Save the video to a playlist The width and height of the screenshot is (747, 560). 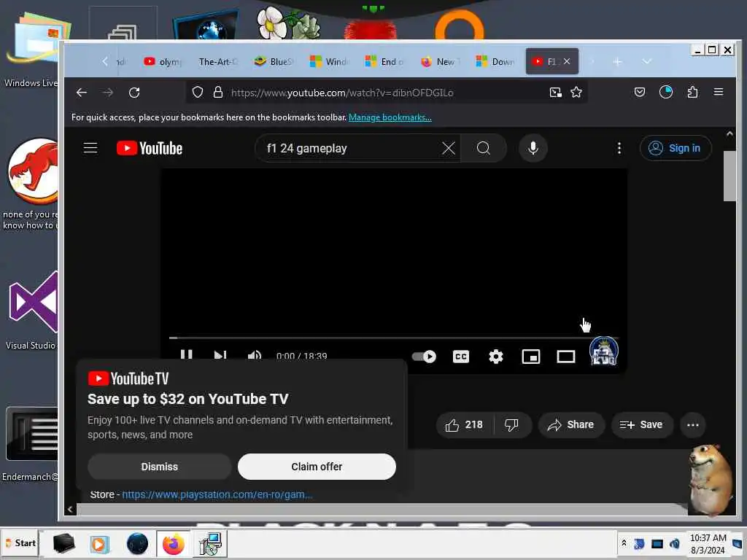point(642,425)
